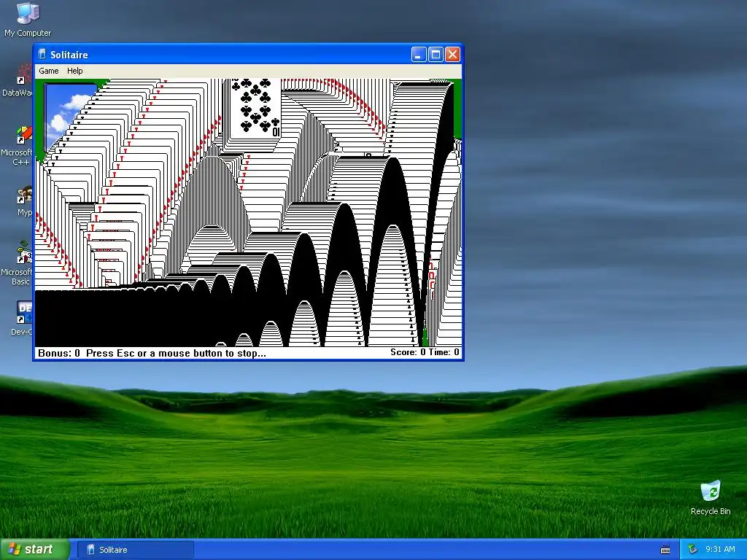Select the Dev-C desktop shortcut icon
The image size is (747, 560).
point(22,318)
